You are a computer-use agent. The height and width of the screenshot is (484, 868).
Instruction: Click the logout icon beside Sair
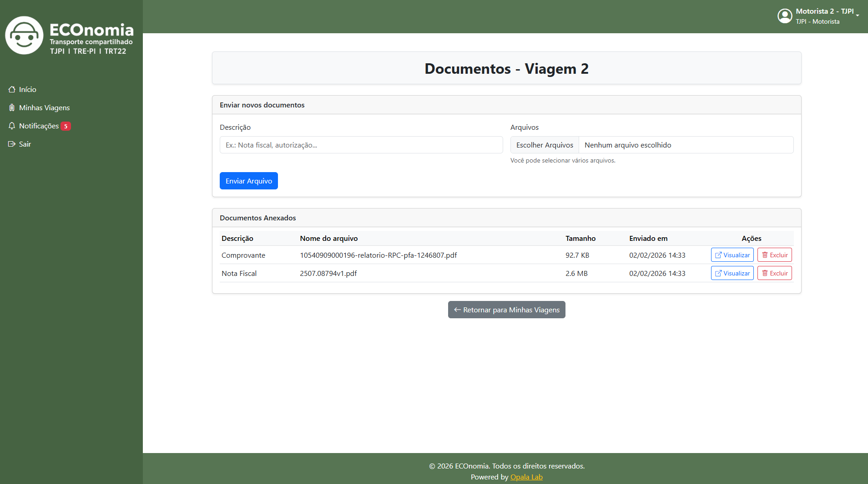click(x=12, y=144)
